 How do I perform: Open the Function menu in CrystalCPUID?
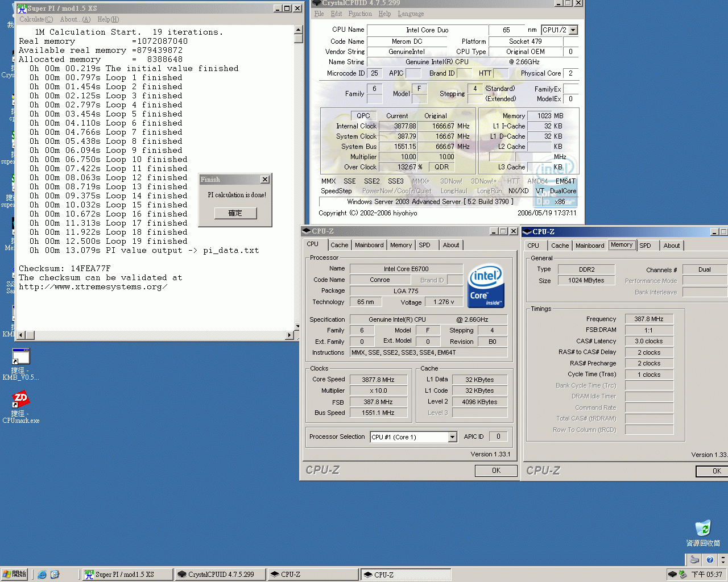[360, 14]
